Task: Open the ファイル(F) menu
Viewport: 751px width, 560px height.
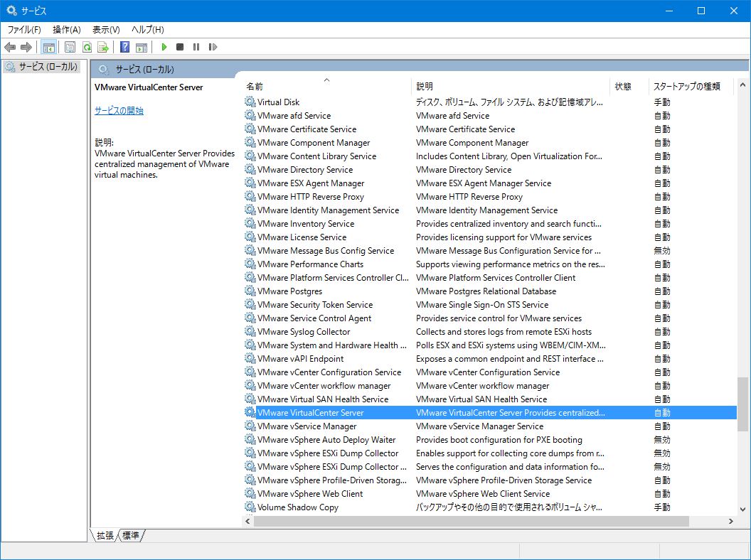Action: coord(24,30)
